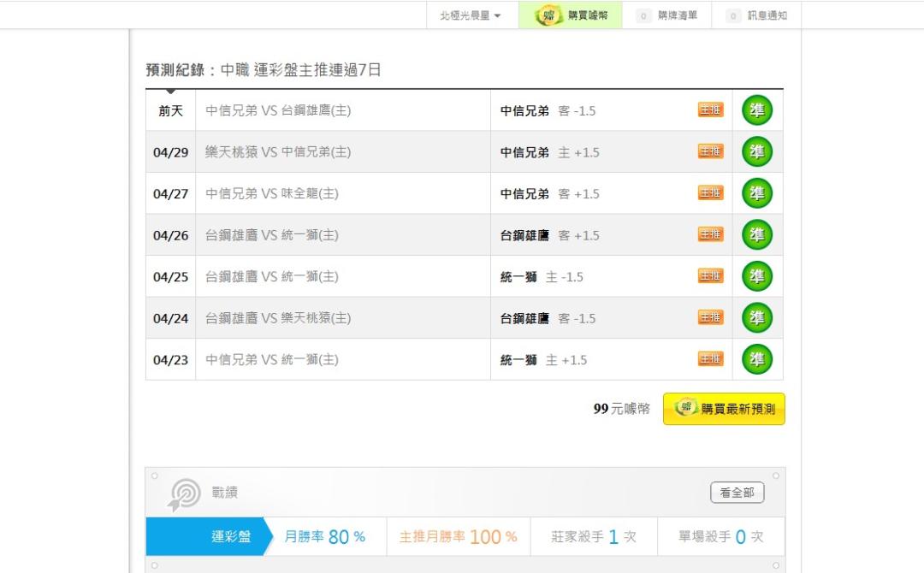This screenshot has width=924, height=573.
Task: Click the 購牌清單 count badge
Action: pos(644,16)
